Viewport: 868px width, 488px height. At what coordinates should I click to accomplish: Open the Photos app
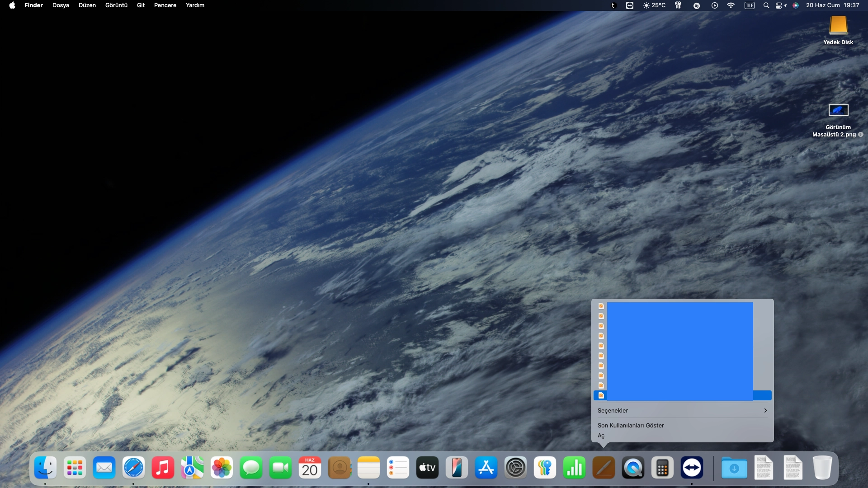click(x=222, y=468)
